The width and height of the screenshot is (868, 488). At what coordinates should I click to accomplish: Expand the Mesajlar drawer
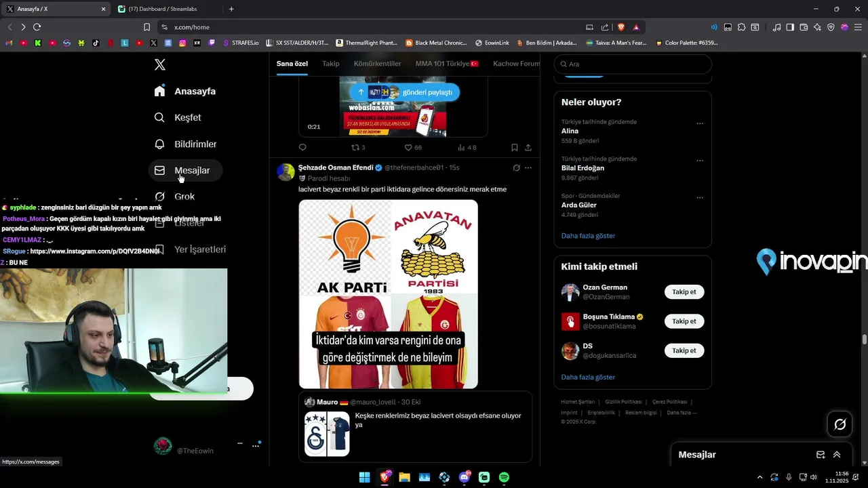click(837, 455)
